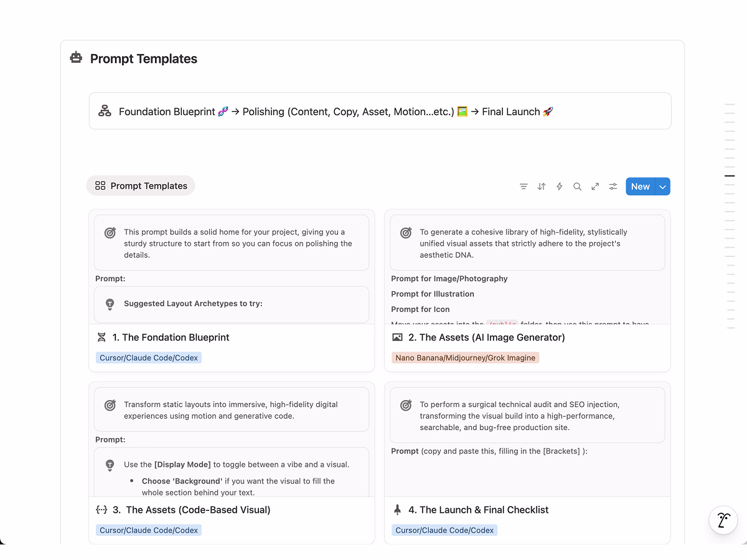
Task: Select the Prompt Templates gallery view tab
Action: click(141, 185)
